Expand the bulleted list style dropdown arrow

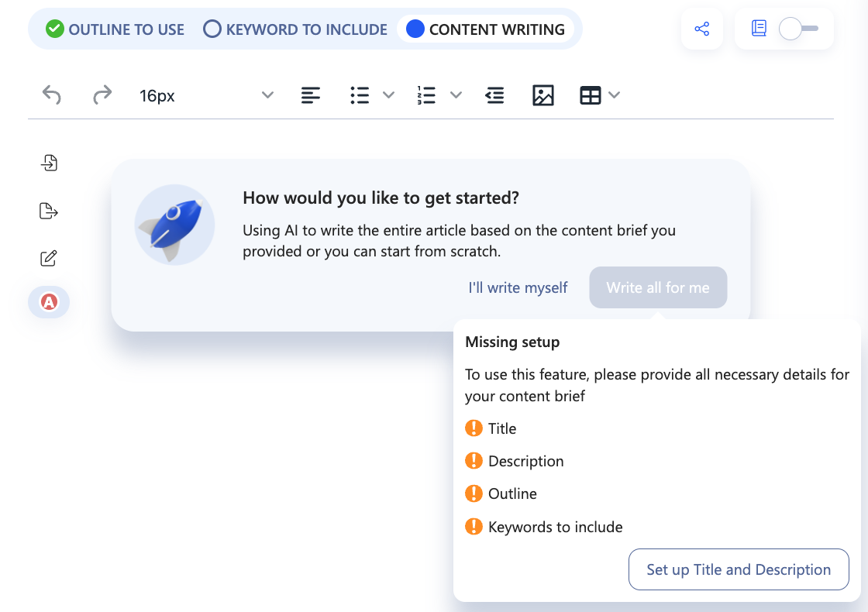389,95
